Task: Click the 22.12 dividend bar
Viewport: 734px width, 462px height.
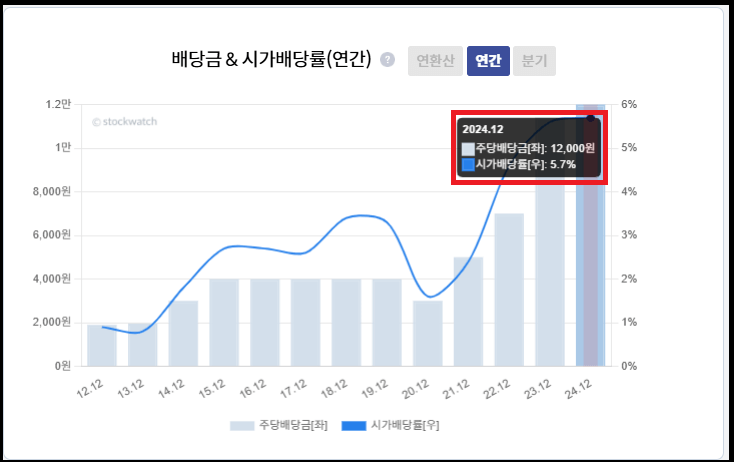Action: [509, 290]
